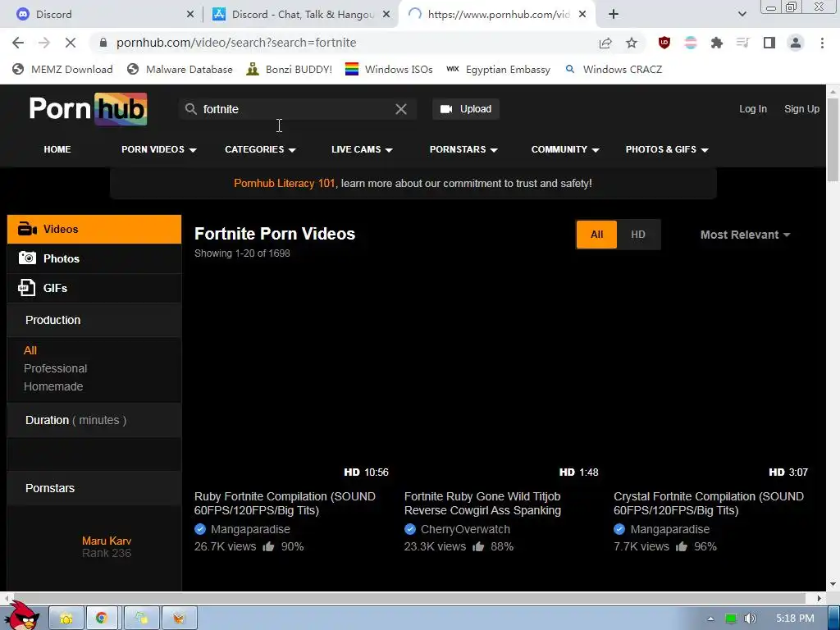The height and width of the screenshot is (630, 840).
Task: Stop loading the page with the X button
Action: tap(71, 43)
